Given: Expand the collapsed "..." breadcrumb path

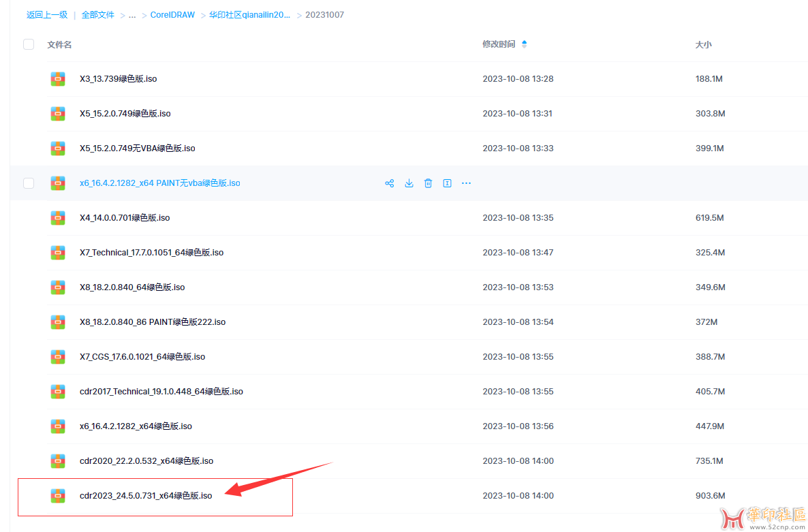Looking at the screenshot, I should [132, 15].
